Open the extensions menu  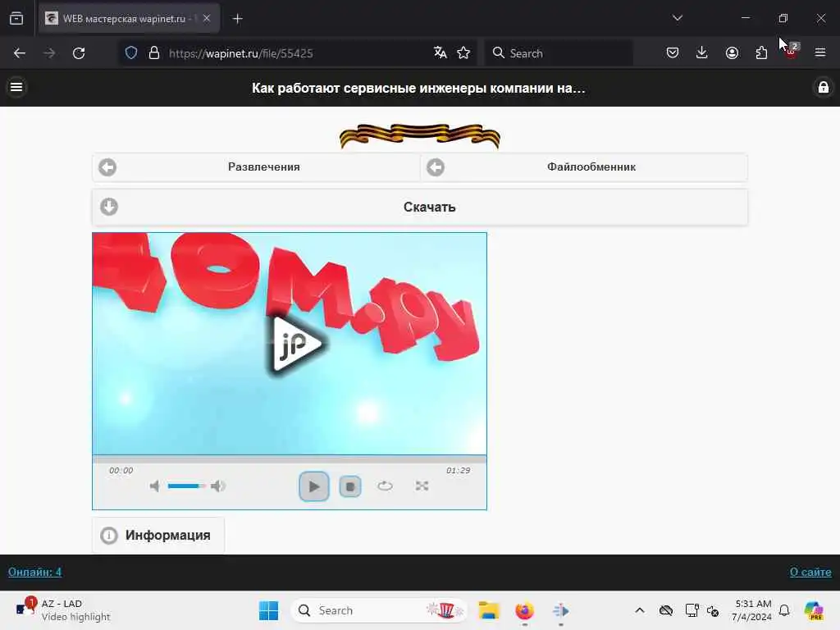pos(761,53)
